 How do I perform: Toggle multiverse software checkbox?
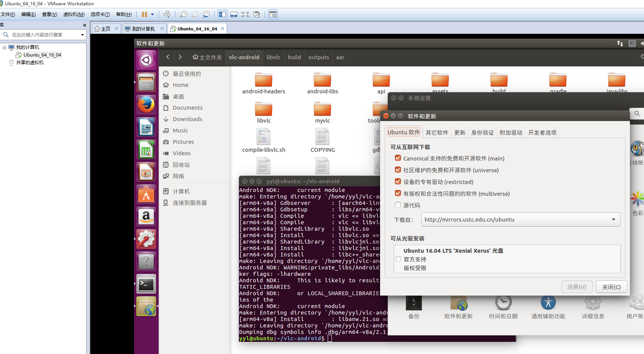tap(398, 193)
